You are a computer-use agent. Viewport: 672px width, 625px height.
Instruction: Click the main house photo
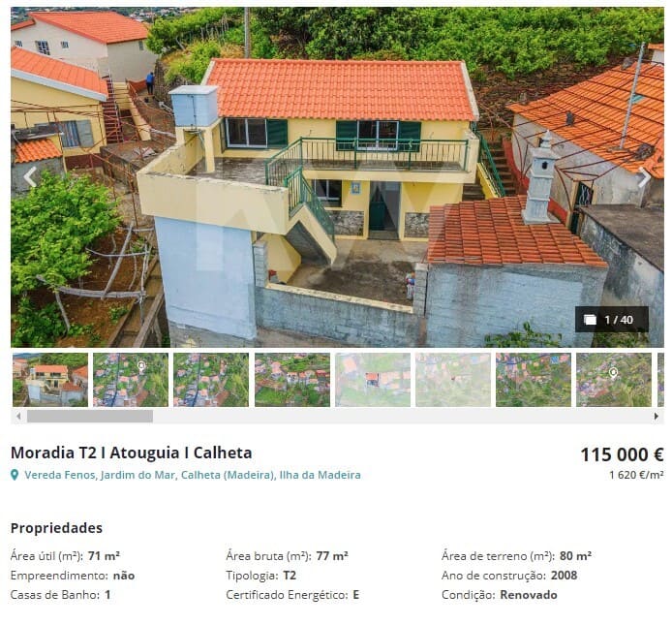tap(337, 177)
